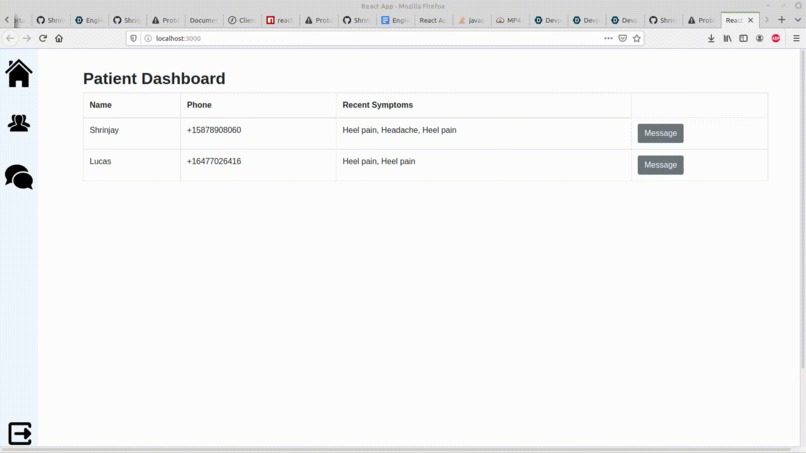Select phone number +15878908060
This screenshot has width=806, height=453.
pyautogui.click(x=214, y=130)
